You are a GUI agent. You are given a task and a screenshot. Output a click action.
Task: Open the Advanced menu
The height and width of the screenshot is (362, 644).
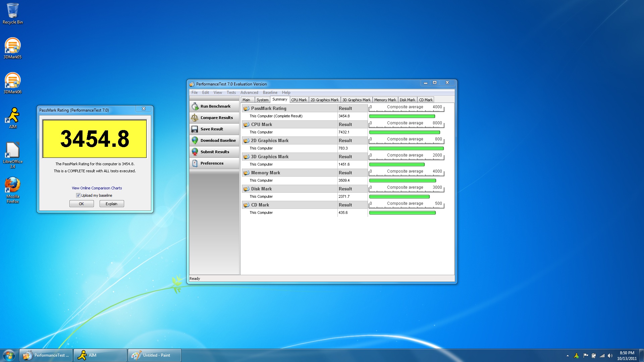click(249, 93)
